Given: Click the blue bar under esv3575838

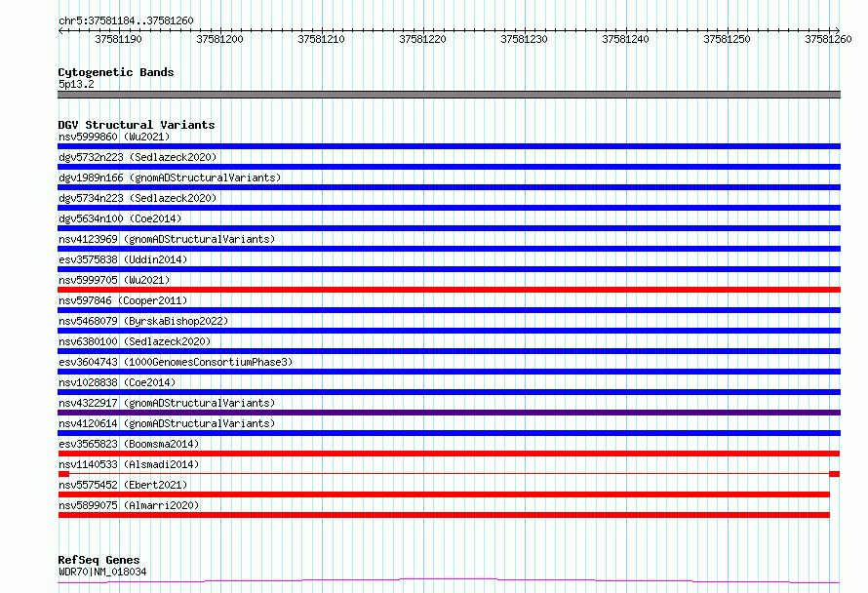Looking at the screenshot, I should click(x=449, y=269).
